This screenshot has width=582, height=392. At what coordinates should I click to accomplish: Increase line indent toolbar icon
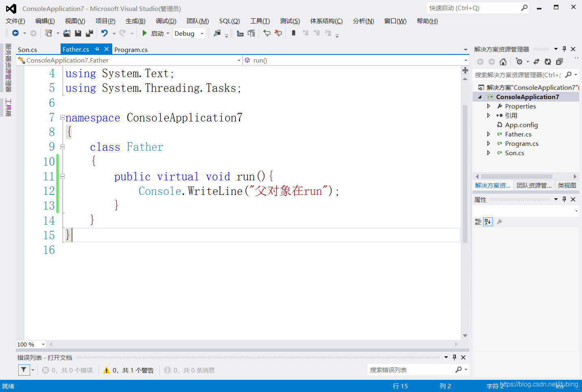click(251, 33)
